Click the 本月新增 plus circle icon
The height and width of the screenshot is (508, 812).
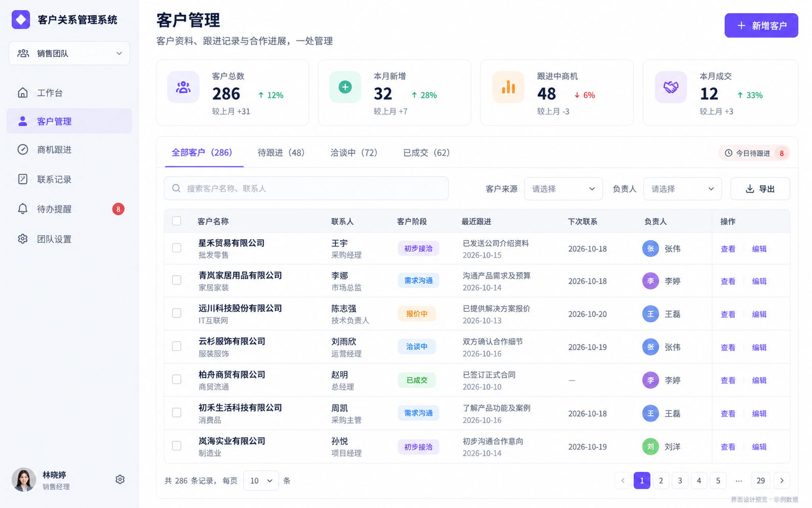click(x=345, y=87)
